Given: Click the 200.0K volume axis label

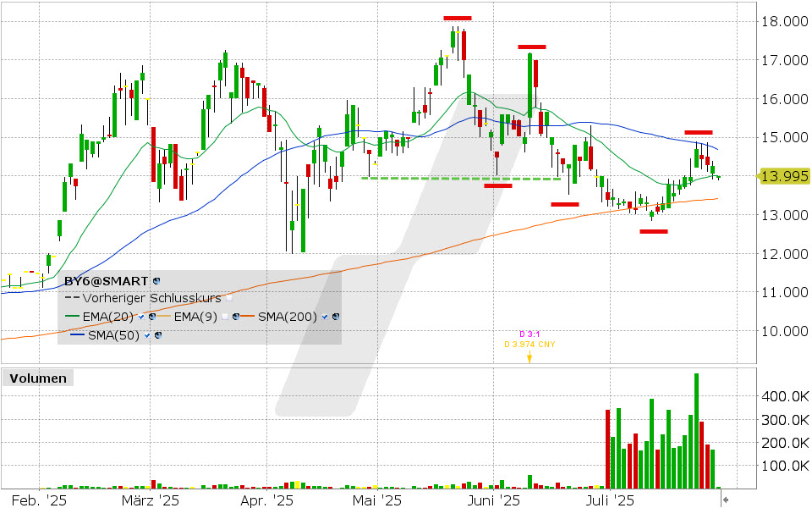Looking at the screenshot, I should coord(785,443).
